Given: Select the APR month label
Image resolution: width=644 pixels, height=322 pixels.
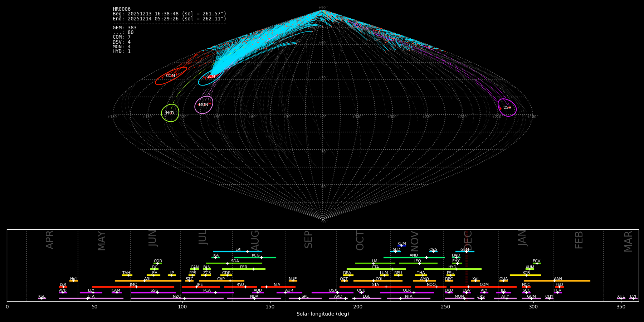Looking at the screenshot, I should (50, 240).
